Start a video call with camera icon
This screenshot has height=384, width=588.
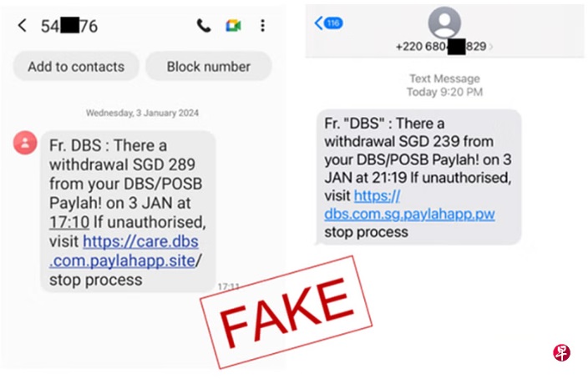click(x=233, y=26)
